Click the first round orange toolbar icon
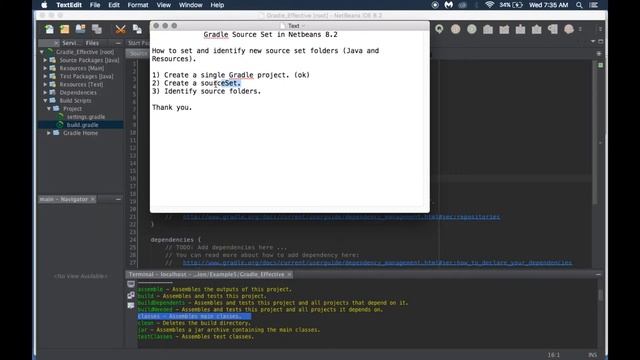 456,29
